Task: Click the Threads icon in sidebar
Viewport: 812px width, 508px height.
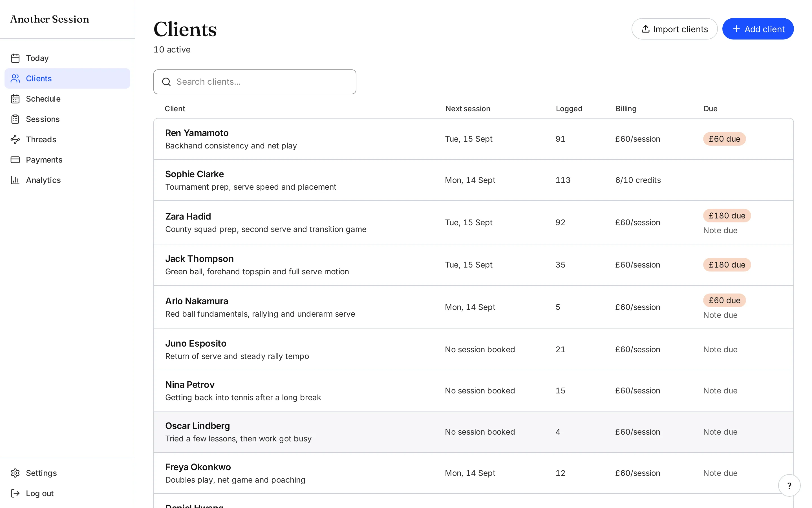Action: pyautogui.click(x=15, y=139)
